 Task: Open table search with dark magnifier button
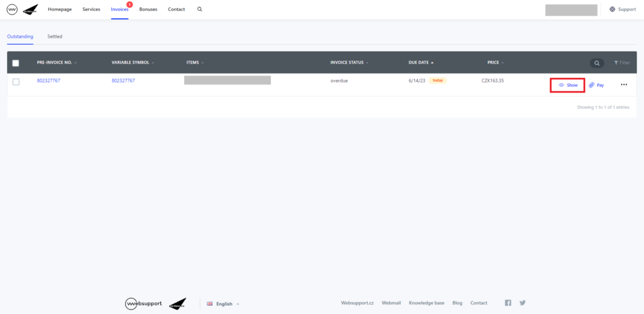pyautogui.click(x=596, y=63)
